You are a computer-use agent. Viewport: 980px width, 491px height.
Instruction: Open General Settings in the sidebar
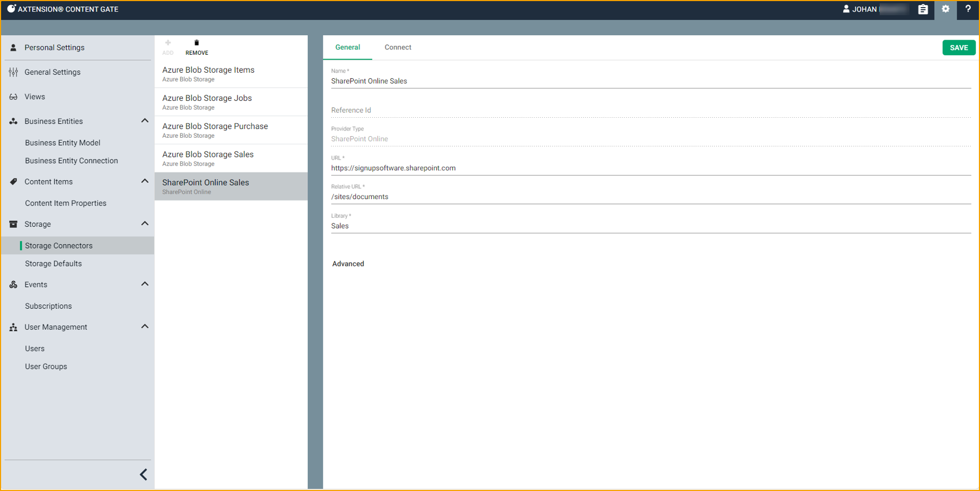coord(53,72)
